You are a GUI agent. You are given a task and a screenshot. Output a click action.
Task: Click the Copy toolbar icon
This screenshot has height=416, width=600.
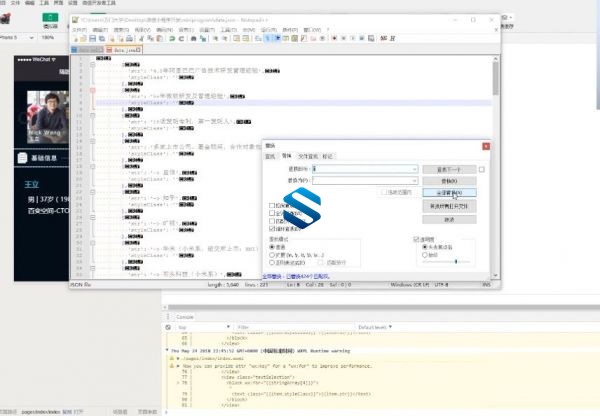pyautogui.click(x=150, y=38)
